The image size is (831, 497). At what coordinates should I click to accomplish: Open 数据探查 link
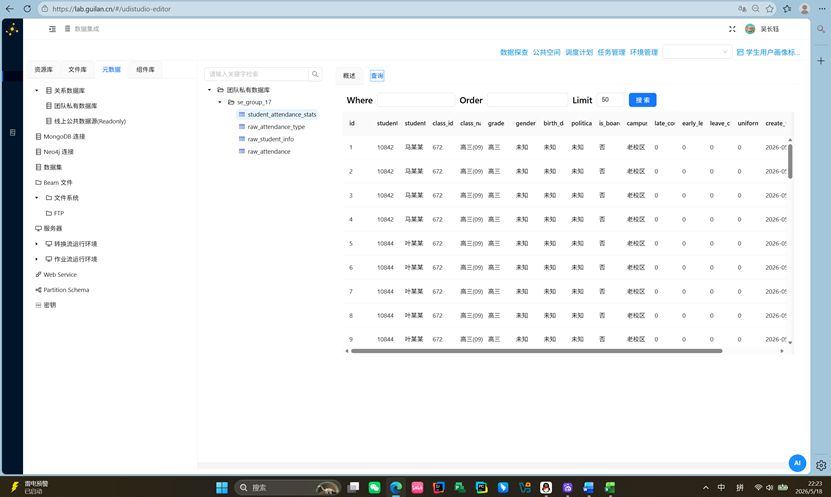514,52
